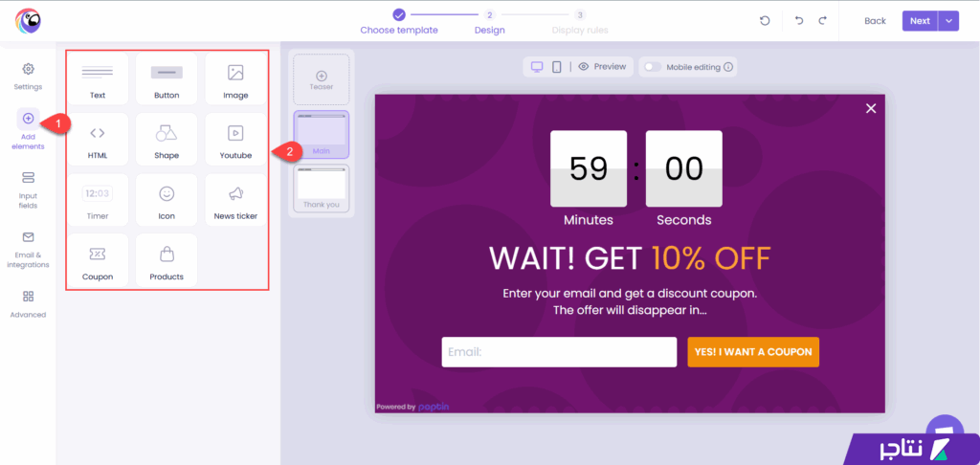The image size is (980, 465).
Task: Click the reset/restore history icon
Action: tap(765, 21)
